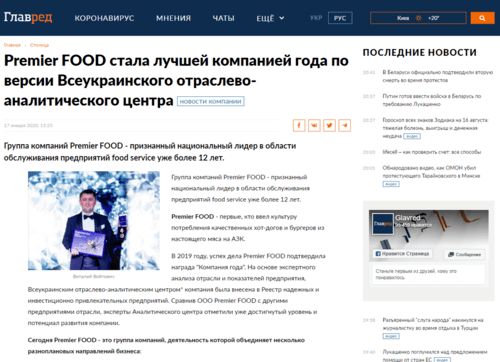The height and width of the screenshot is (362, 500).
Task: Open news about second death in Belarus protests
Action: [437, 76]
